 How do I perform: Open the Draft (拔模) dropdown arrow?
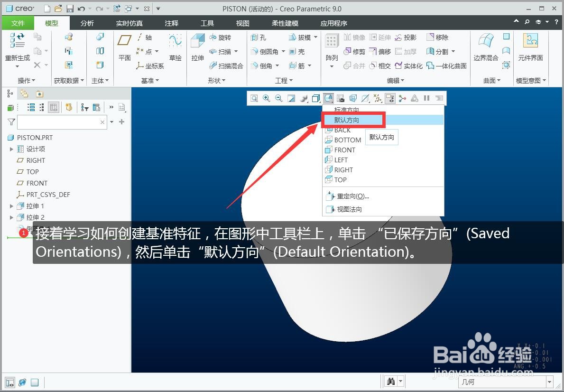point(316,37)
